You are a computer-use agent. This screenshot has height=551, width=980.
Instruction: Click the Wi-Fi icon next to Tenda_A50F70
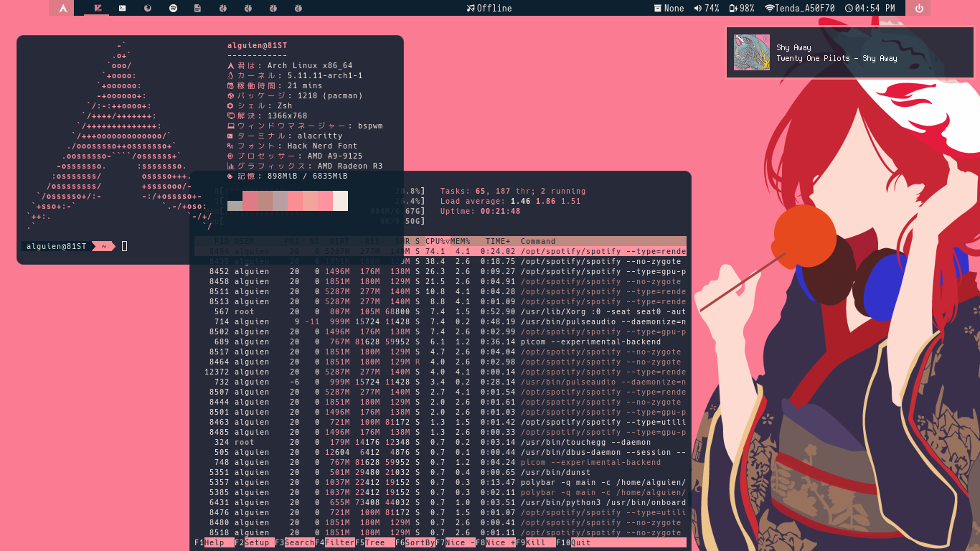(771, 9)
